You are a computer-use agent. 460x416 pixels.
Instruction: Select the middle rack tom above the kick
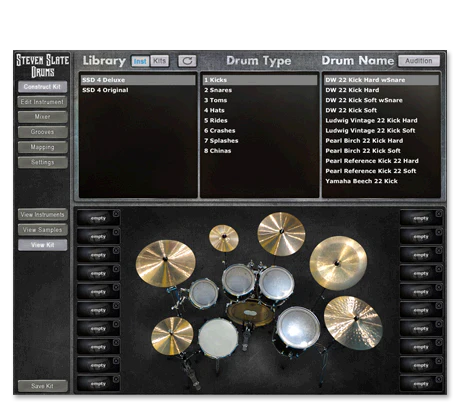[x=238, y=281]
